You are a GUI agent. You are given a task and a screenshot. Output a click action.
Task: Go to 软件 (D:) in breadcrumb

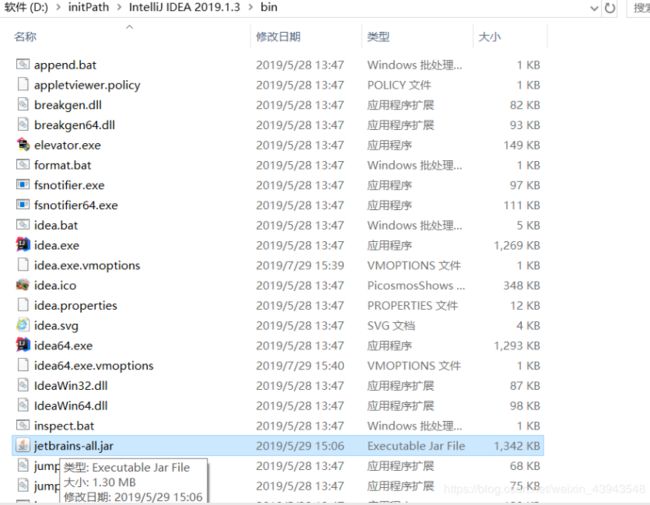(x=26, y=7)
